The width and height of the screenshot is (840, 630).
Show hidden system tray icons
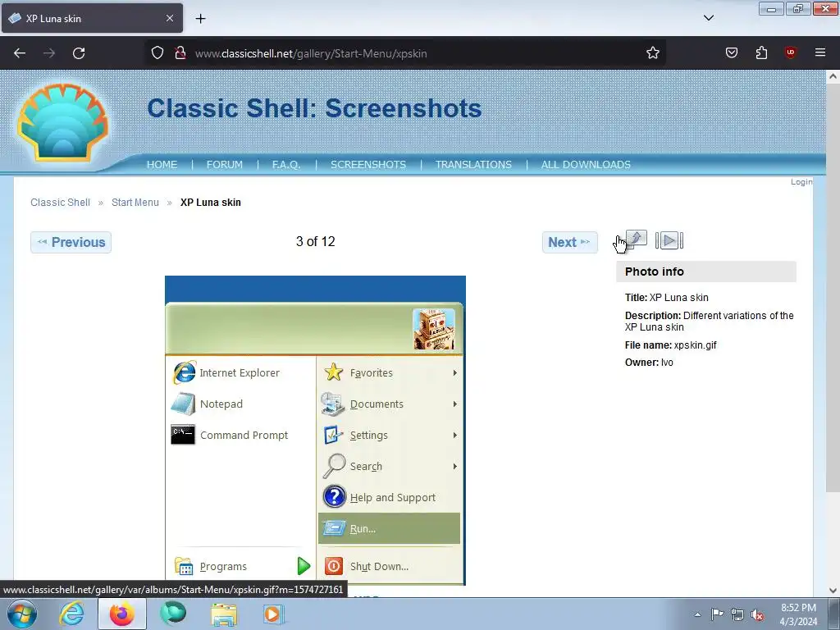[697, 614]
